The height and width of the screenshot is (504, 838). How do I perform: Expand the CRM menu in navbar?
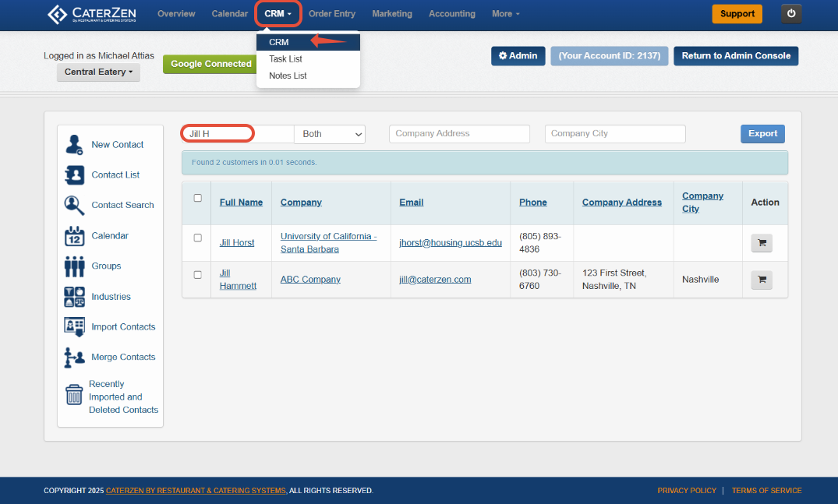point(278,14)
